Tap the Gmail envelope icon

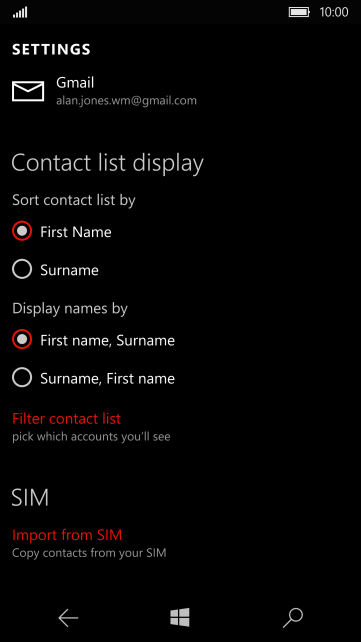28,91
